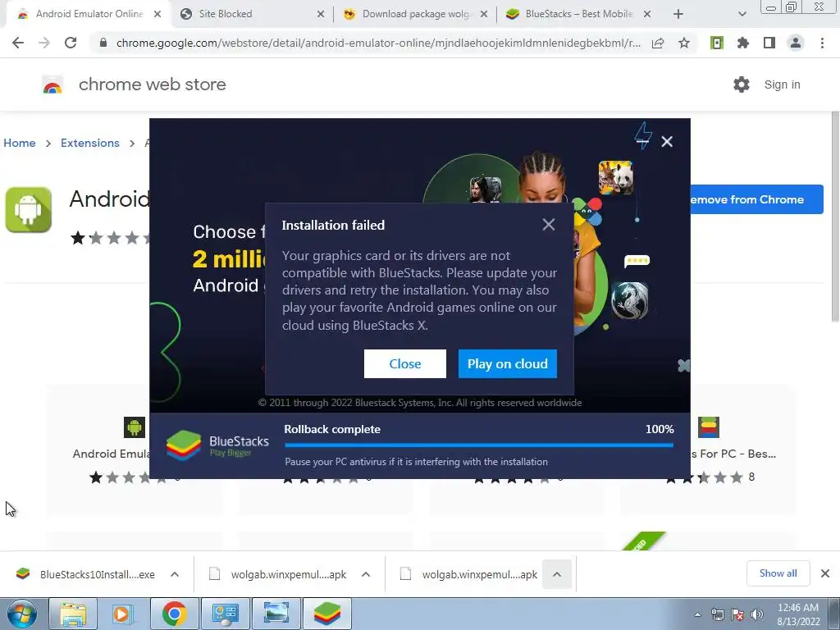Image resolution: width=840 pixels, height=630 pixels.
Task: Click the green extension icon in toolbar
Action: coord(717,43)
